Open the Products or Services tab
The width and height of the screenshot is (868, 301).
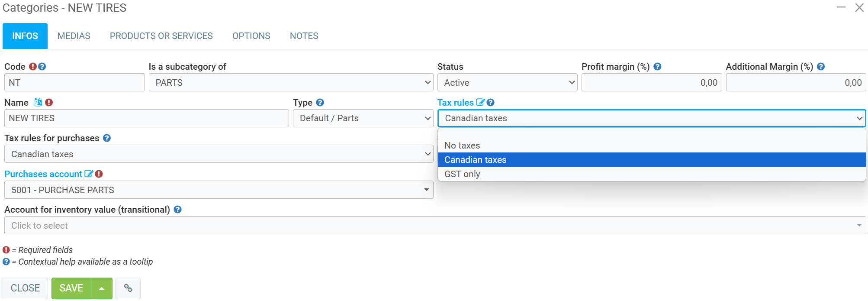(x=161, y=36)
